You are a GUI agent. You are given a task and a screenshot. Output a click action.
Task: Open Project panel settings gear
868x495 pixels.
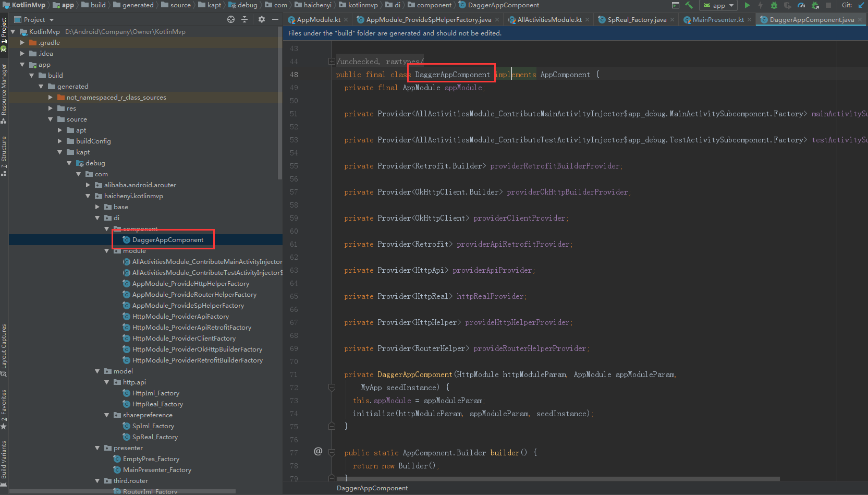pyautogui.click(x=262, y=19)
